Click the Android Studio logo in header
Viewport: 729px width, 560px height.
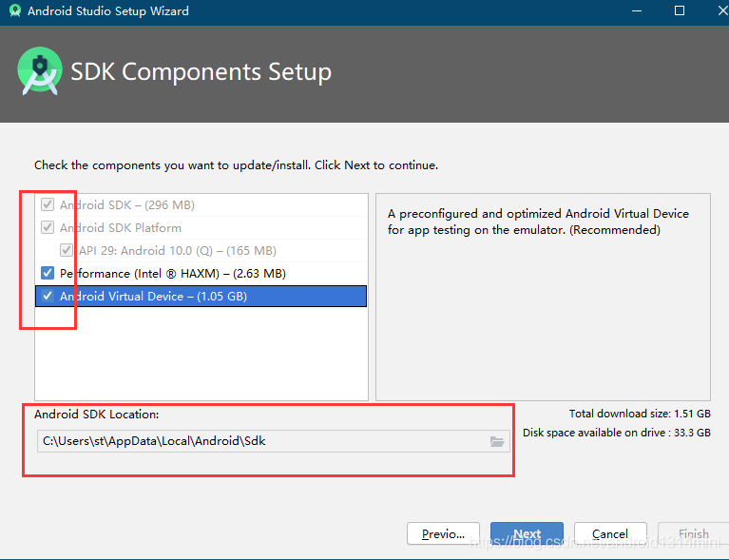tap(40, 70)
